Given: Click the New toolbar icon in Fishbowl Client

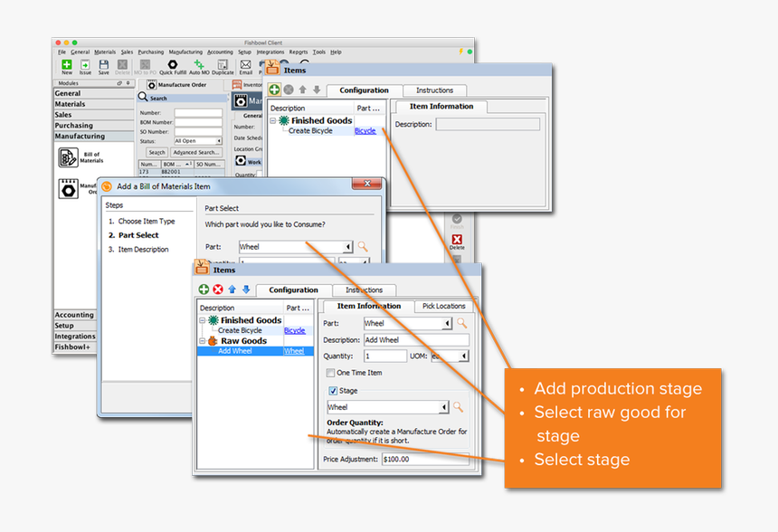Looking at the screenshot, I should pyautogui.click(x=66, y=64).
